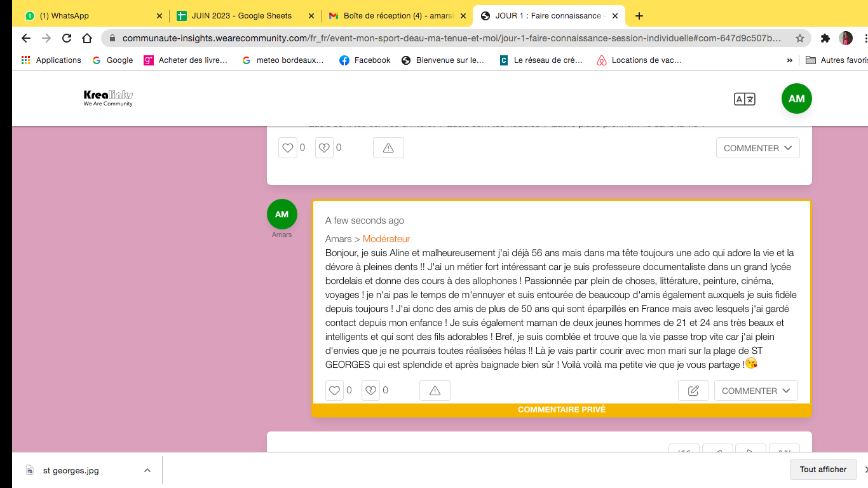Open the Acheter des livres bookmark
The image size is (868, 488).
[186, 60]
